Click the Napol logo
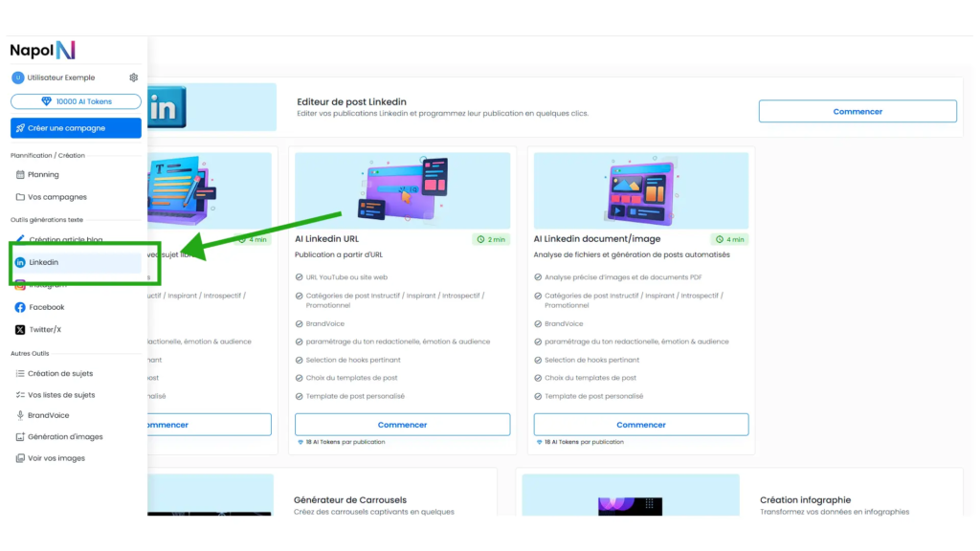Viewport: 980px width, 551px height. (42, 50)
